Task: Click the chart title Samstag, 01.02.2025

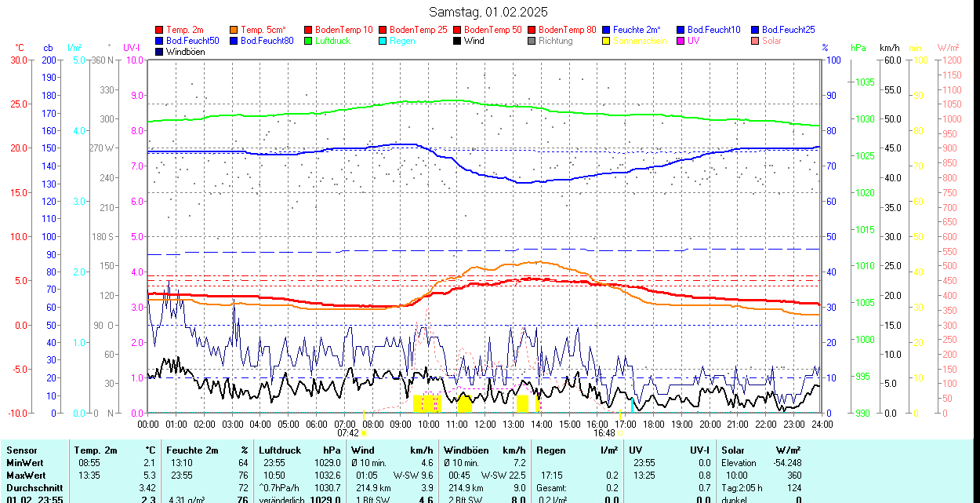Action: pos(488,12)
